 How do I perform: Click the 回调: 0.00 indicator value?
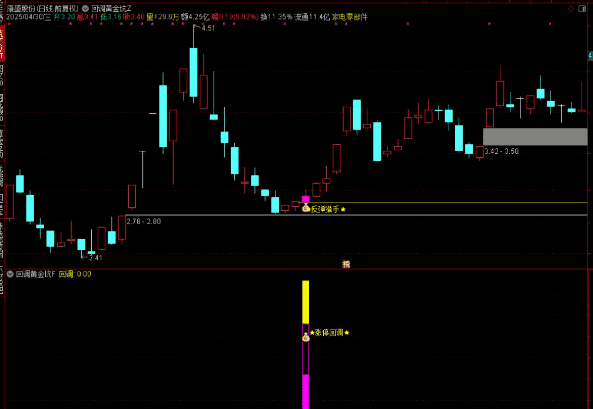[75, 274]
